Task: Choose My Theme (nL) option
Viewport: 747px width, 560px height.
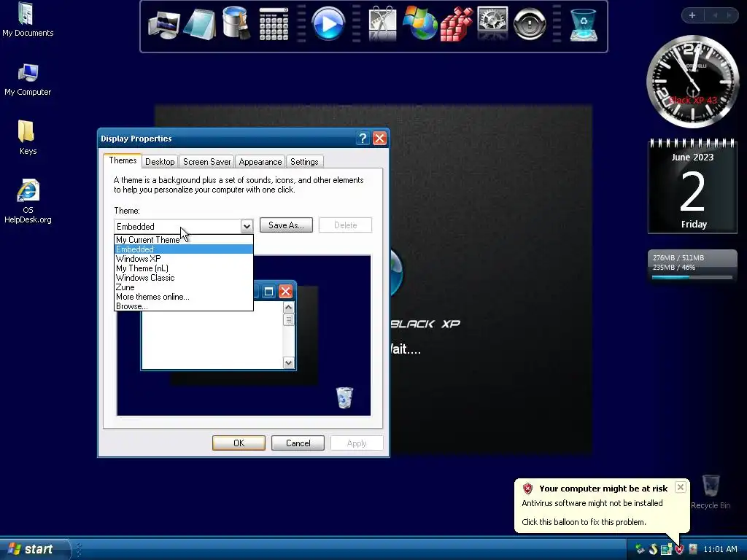Action: (183, 268)
